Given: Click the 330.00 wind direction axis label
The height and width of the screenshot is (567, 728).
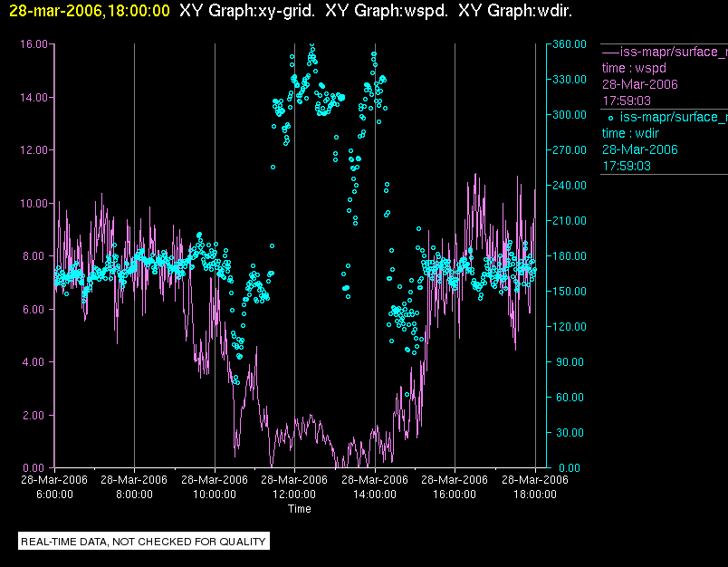Looking at the screenshot, I should [570, 80].
